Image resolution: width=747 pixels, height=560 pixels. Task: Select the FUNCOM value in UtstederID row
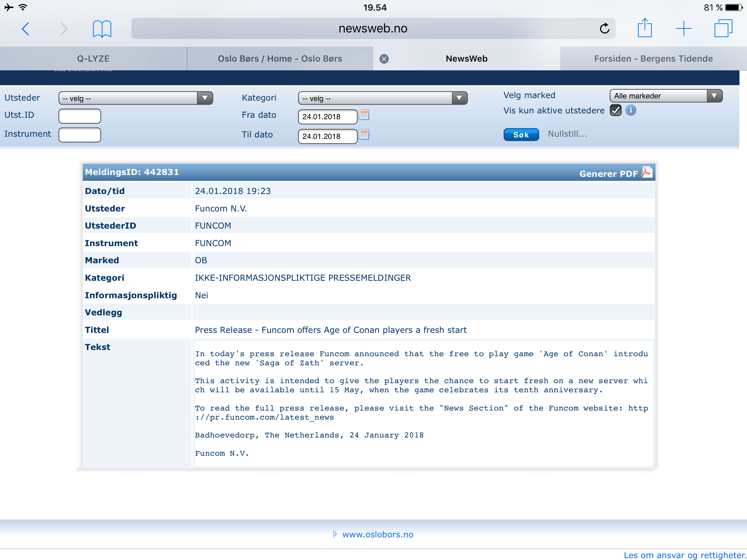point(213,226)
